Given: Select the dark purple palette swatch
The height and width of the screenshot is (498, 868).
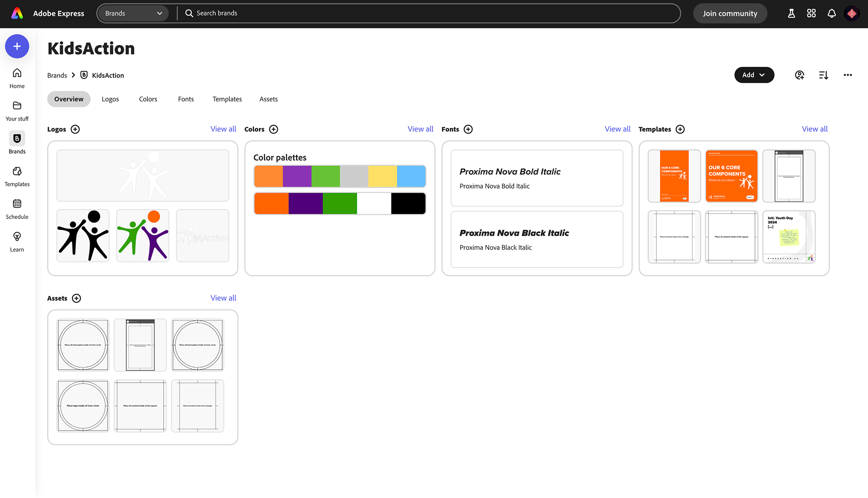Looking at the screenshot, I should pos(306,204).
